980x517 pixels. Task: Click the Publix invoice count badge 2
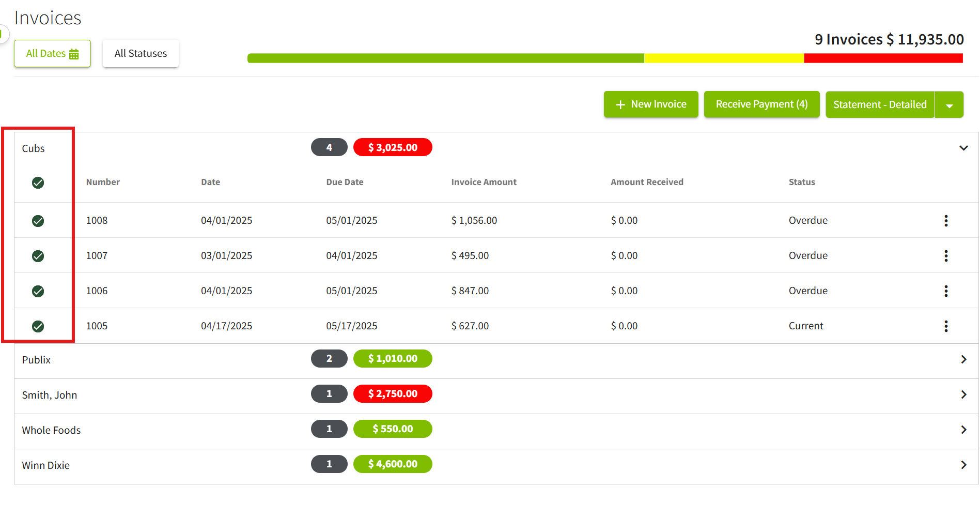329,358
